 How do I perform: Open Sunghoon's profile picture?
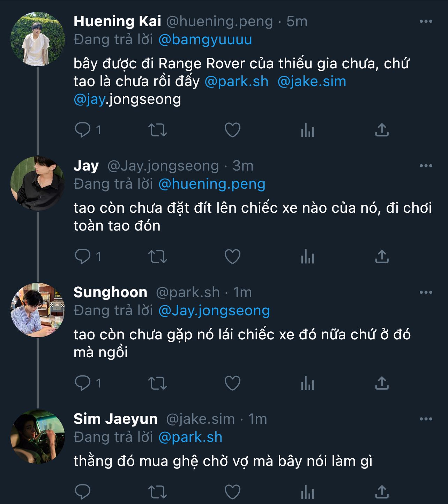(x=38, y=310)
